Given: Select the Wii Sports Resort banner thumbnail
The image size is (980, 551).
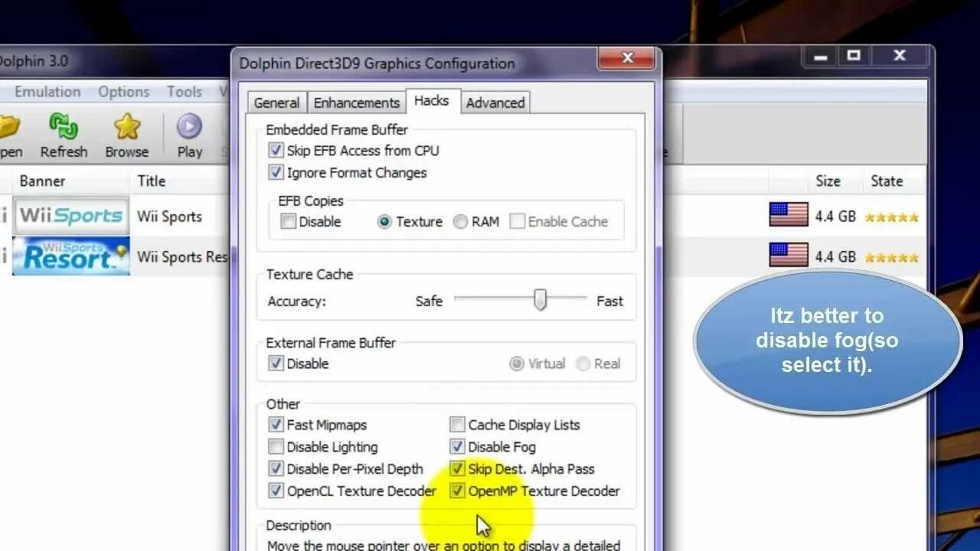Looking at the screenshot, I should [x=71, y=256].
